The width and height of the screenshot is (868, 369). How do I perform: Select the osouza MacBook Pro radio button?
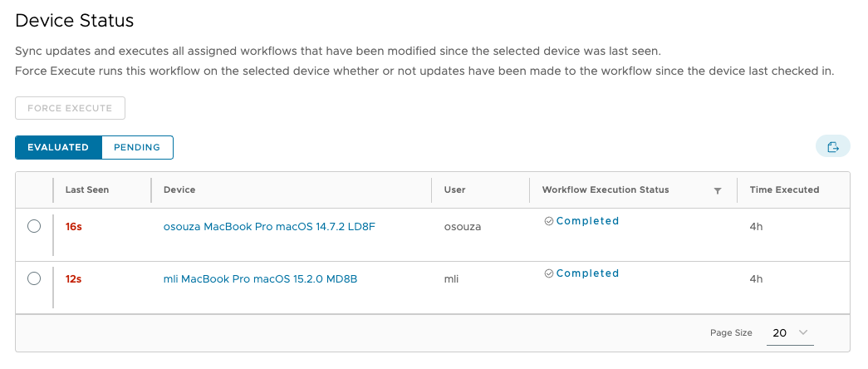(x=34, y=226)
